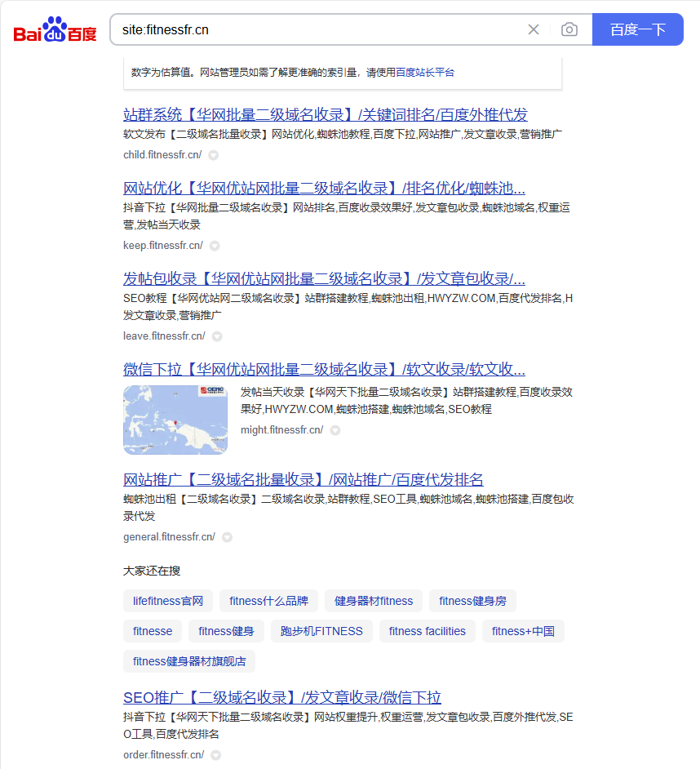700x769 pixels.
Task: Search related term fitness健身房
Action: 472,601
